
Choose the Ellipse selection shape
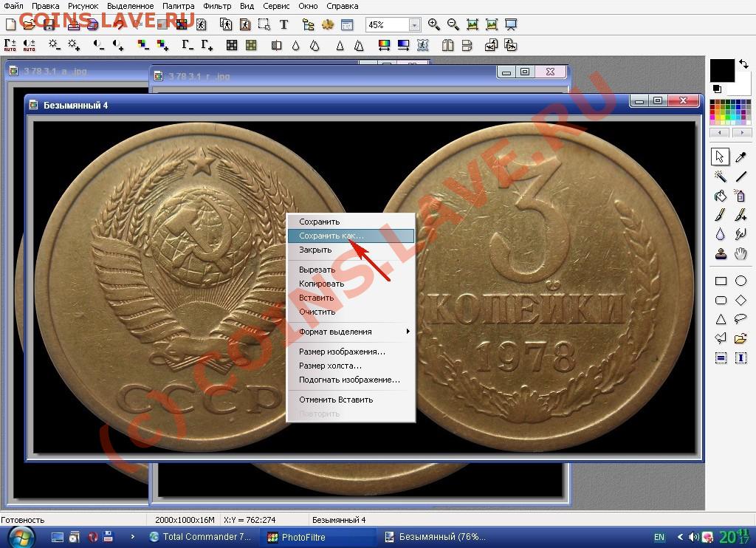[740, 281]
